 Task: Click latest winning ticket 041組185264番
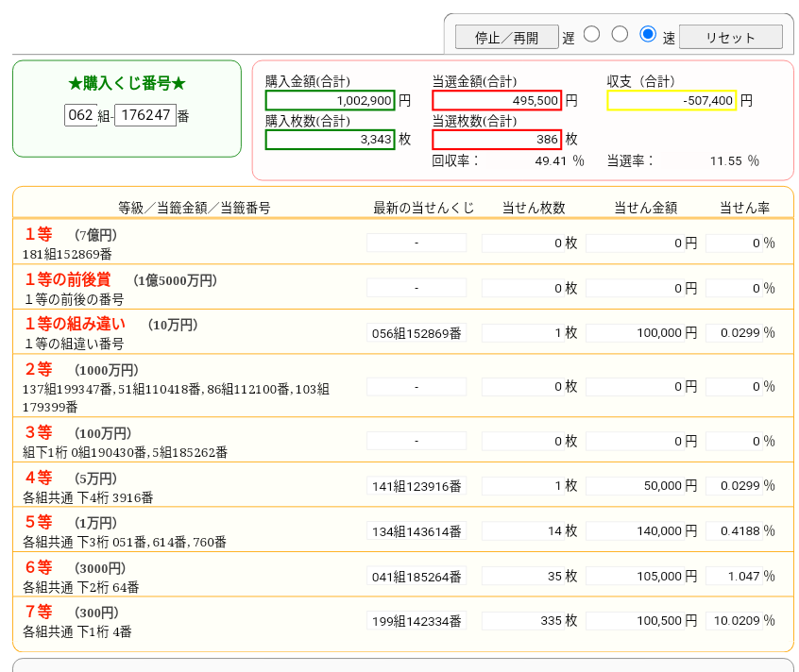[x=416, y=577]
